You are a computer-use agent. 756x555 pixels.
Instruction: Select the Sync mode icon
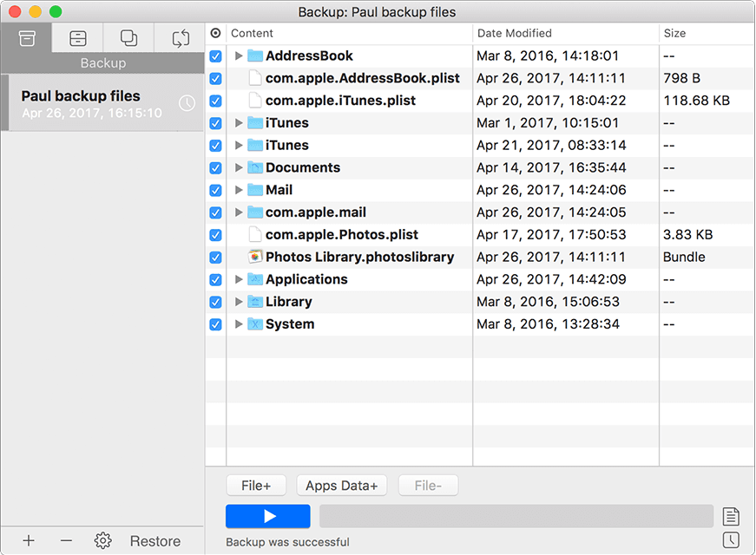pos(180,38)
